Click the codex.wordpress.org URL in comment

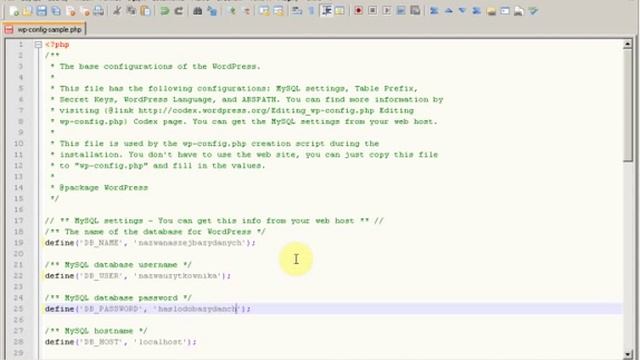click(x=256, y=111)
